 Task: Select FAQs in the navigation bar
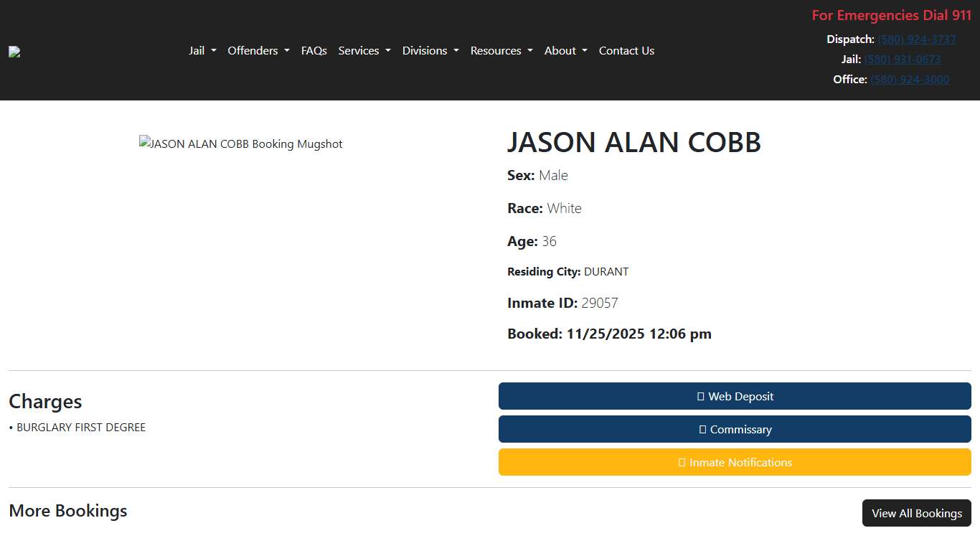point(314,50)
